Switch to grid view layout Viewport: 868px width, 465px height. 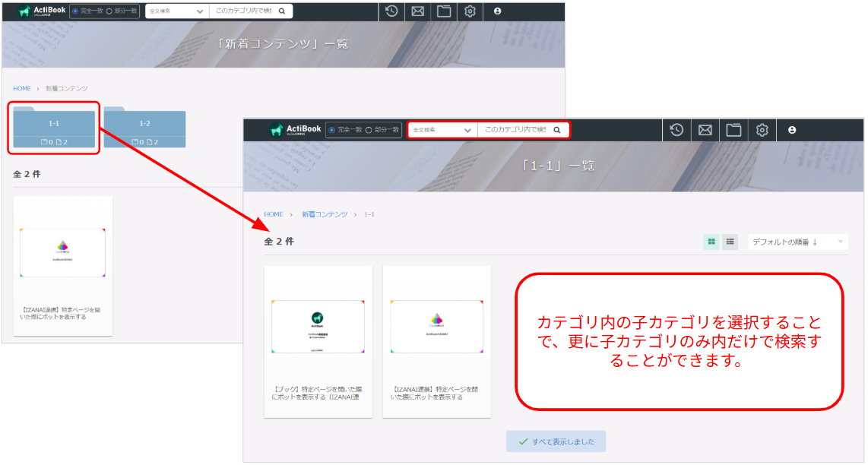pyautogui.click(x=711, y=242)
